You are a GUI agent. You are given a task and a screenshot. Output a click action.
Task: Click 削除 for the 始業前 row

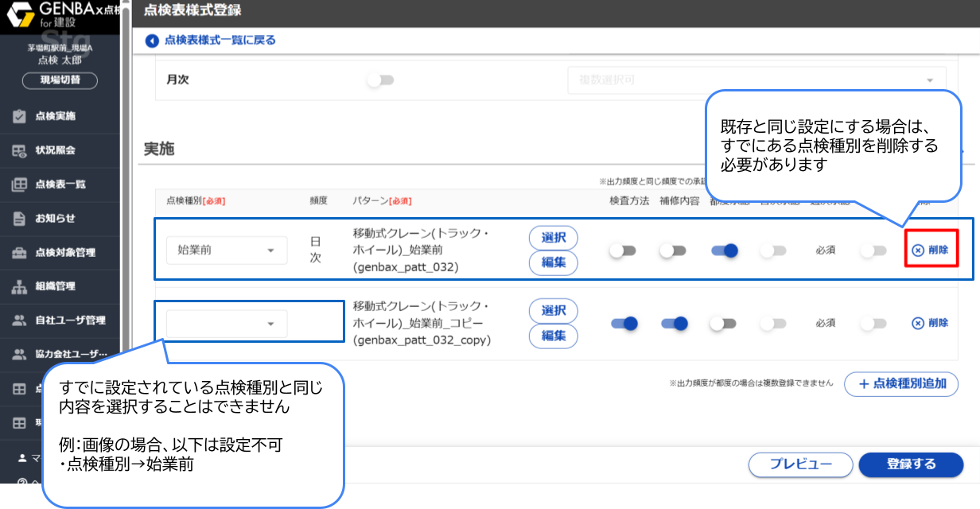click(x=930, y=250)
